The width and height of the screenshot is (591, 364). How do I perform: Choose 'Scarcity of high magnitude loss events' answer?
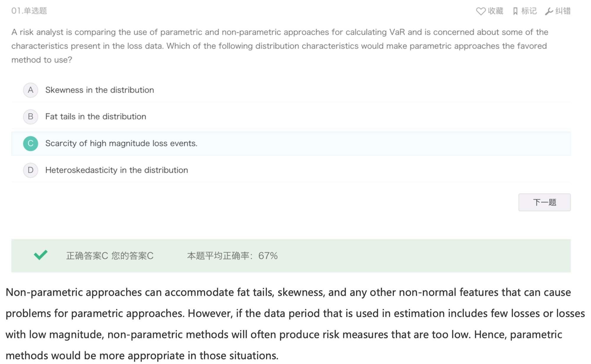pos(121,144)
